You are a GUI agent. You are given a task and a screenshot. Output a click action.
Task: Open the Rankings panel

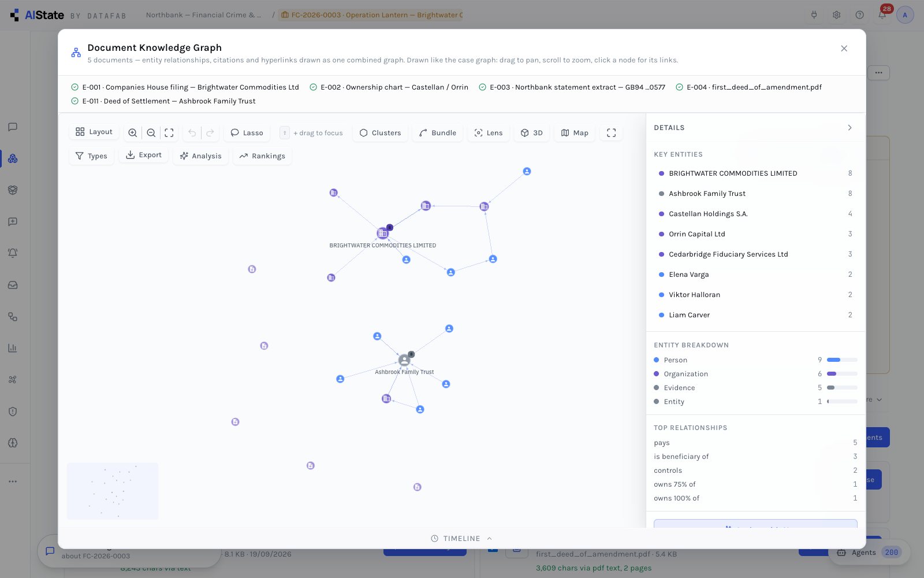[x=262, y=156]
